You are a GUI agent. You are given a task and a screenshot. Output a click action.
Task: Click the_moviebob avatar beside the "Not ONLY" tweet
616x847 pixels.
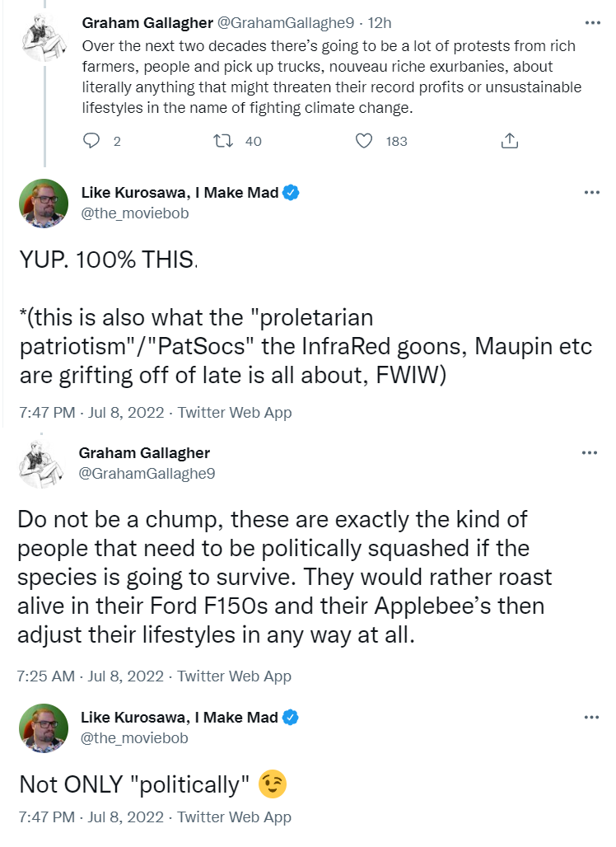tap(43, 728)
